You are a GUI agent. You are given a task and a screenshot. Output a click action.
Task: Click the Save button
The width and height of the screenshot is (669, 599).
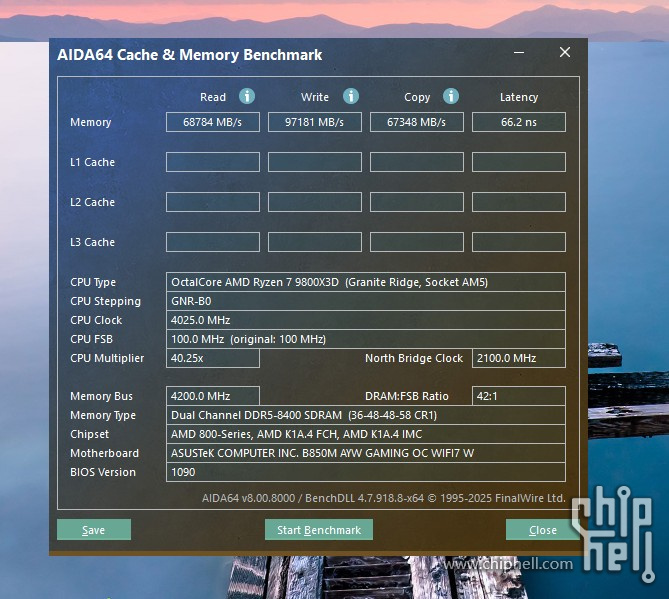coord(94,530)
